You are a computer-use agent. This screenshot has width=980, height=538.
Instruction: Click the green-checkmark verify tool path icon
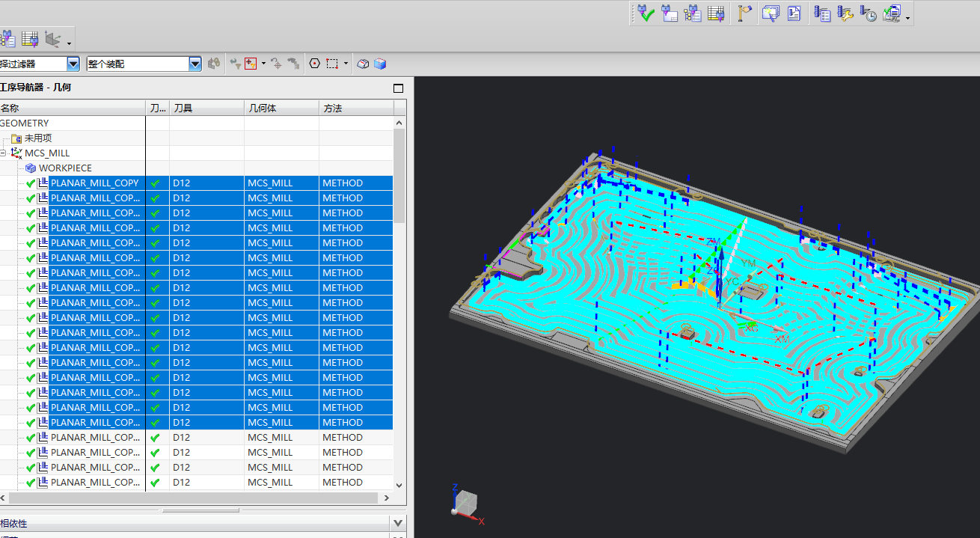click(646, 13)
